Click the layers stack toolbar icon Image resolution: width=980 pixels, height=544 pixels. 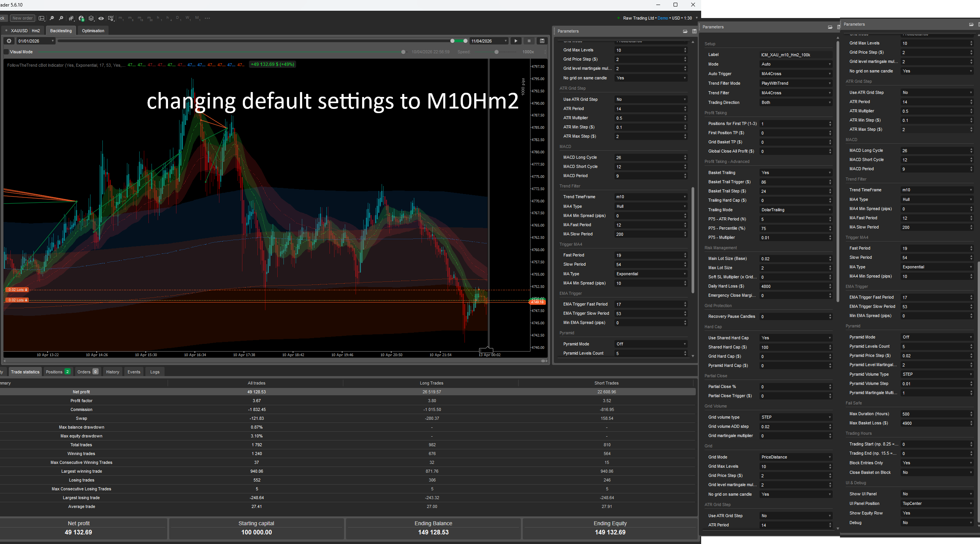point(91,18)
